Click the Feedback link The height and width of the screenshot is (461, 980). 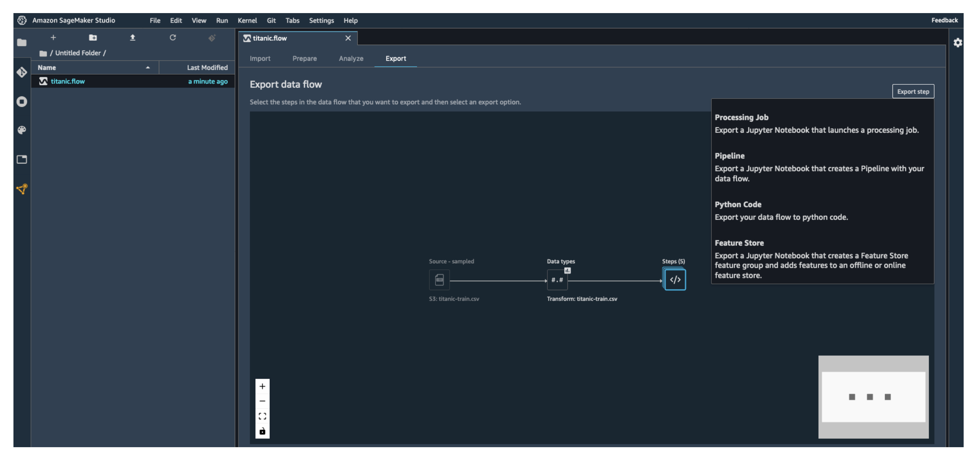click(944, 20)
